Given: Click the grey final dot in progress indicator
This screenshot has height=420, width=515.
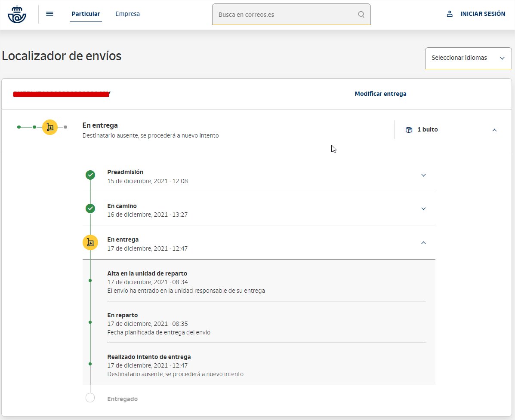Looking at the screenshot, I should click(65, 127).
